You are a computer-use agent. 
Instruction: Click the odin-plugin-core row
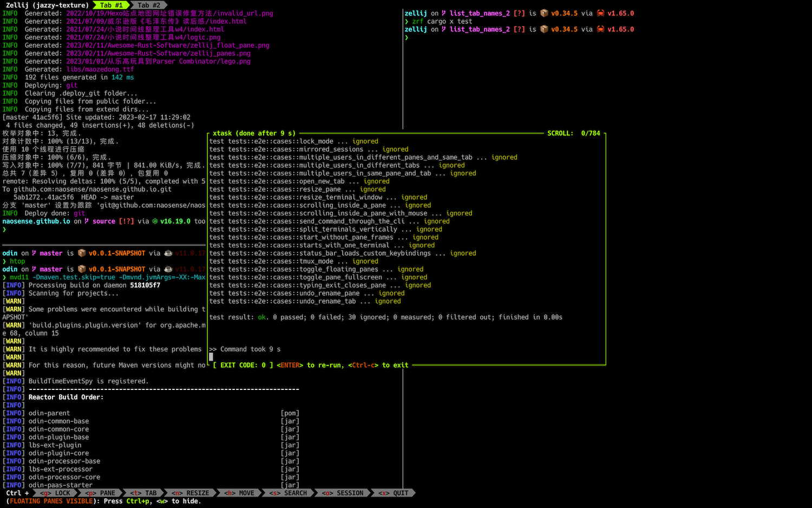coord(151,453)
